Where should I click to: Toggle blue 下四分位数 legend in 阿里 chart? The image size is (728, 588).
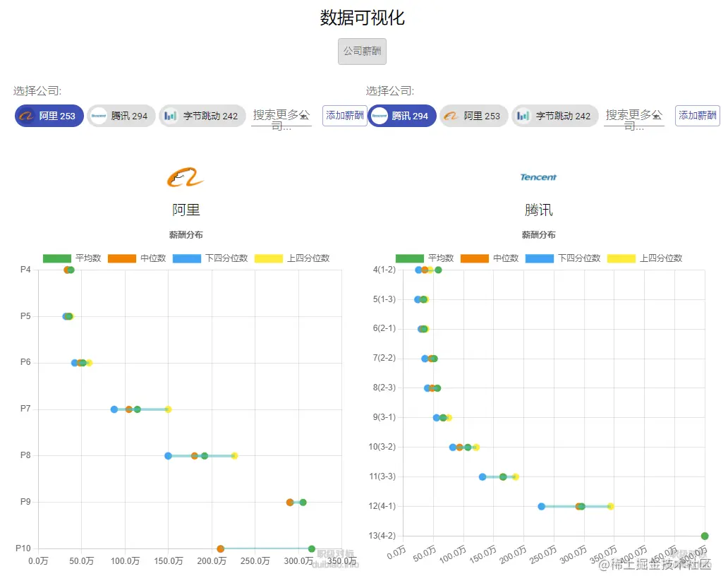tap(210, 258)
